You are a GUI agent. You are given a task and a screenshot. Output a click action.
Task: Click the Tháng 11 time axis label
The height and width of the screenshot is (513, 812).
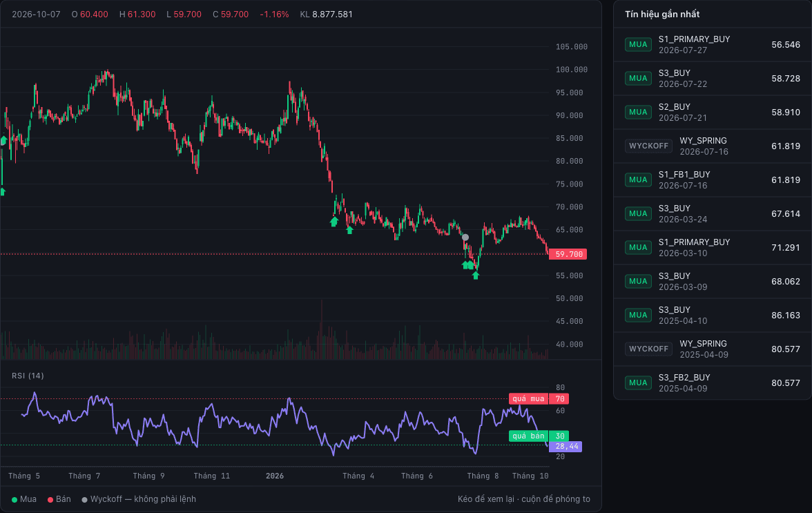[212, 476]
